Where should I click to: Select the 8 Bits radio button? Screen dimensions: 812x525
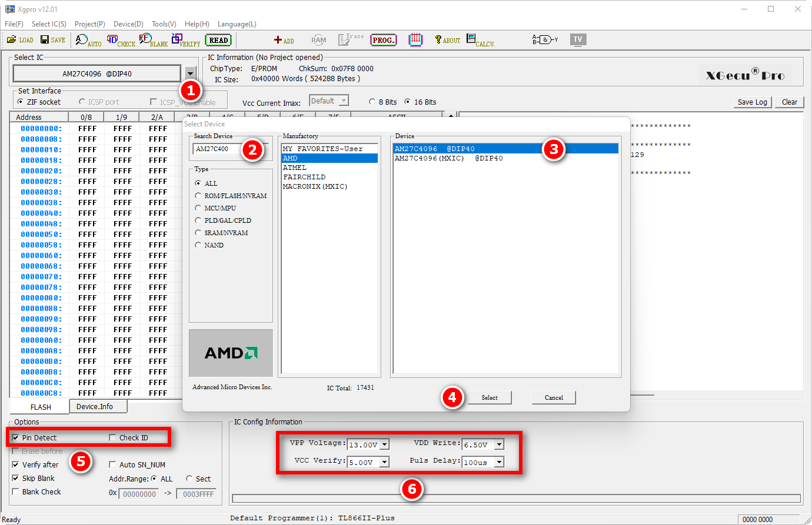coord(382,102)
